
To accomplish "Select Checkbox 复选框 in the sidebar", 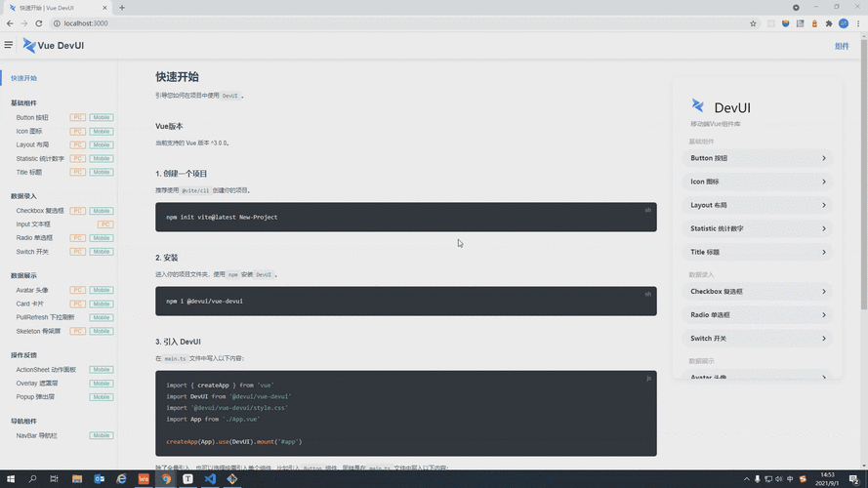I will [x=39, y=211].
